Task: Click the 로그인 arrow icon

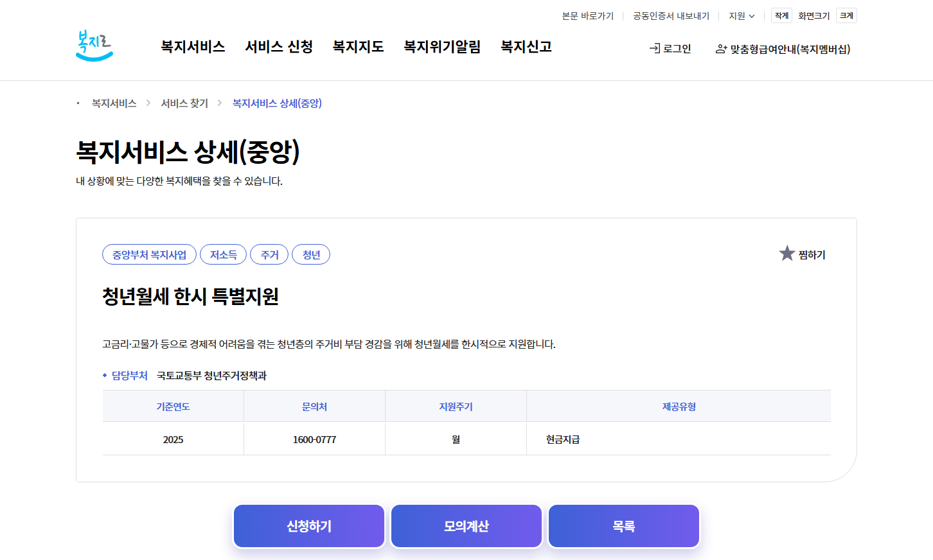Action: point(655,48)
